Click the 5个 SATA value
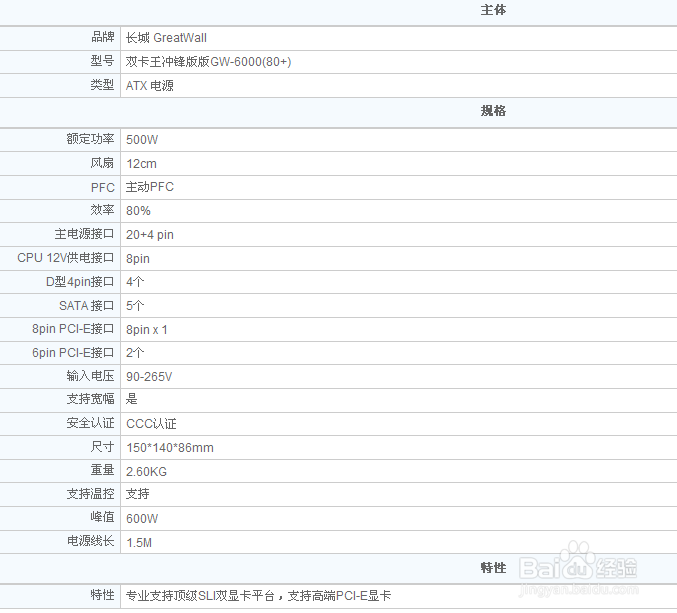This screenshot has height=613, width=677. (x=135, y=306)
